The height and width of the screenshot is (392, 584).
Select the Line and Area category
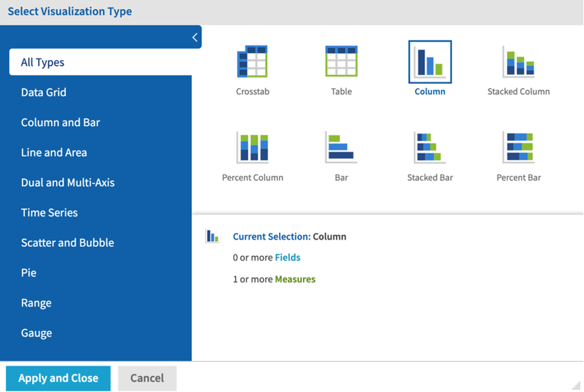54,152
